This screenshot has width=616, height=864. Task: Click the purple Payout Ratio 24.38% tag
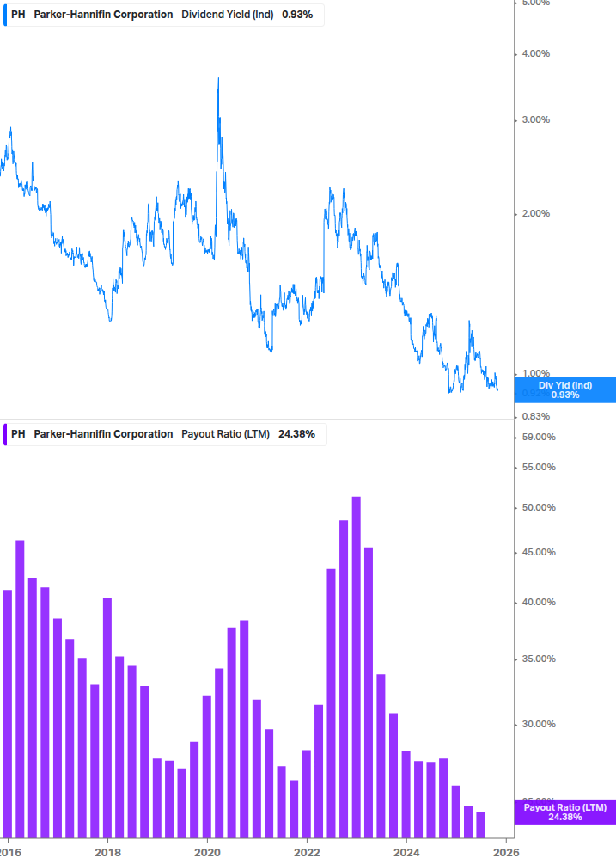coord(564,812)
